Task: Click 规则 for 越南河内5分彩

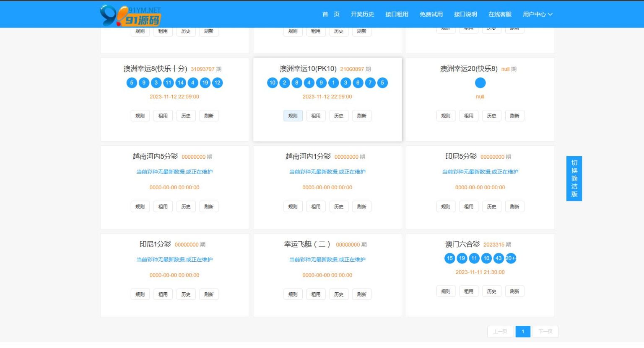Action: coord(140,207)
